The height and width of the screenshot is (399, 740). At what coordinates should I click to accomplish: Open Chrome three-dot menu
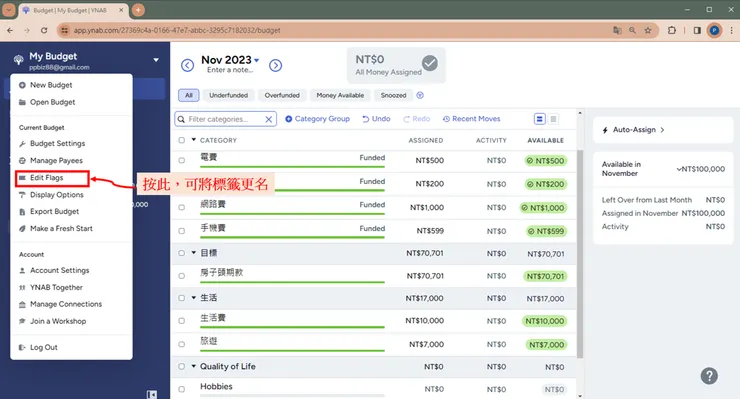[x=732, y=30]
